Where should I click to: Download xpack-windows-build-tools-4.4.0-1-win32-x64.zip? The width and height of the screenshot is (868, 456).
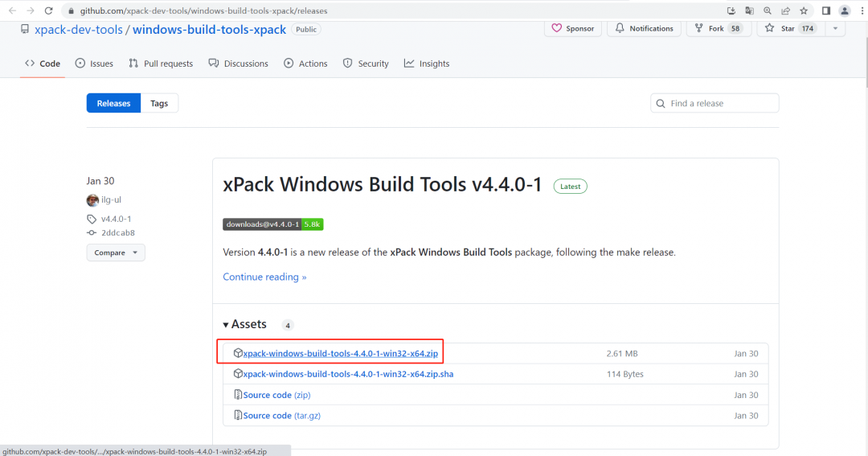[341, 354]
